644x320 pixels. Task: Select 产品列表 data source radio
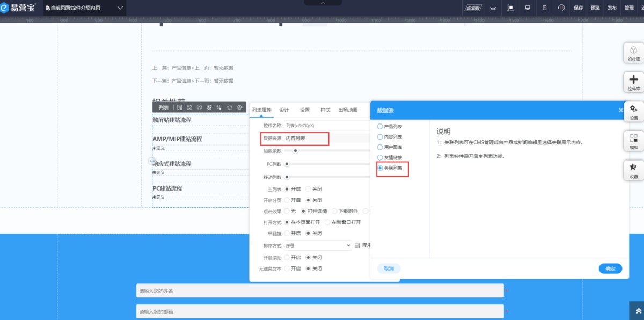pyautogui.click(x=380, y=127)
